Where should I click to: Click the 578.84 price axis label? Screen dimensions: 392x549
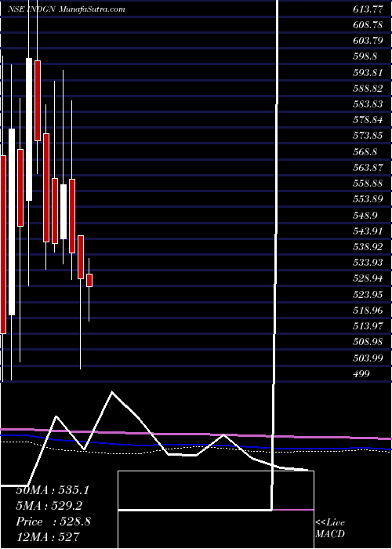tap(368, 121)
